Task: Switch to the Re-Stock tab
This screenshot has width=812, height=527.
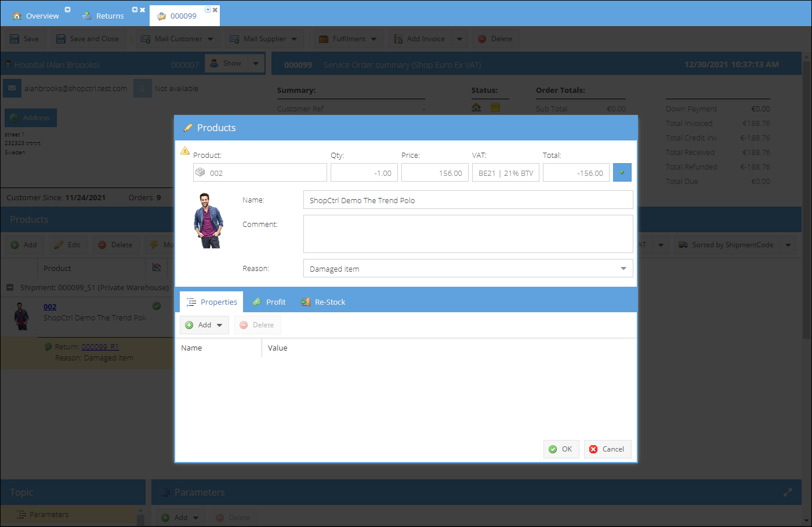Action: pos(324,302)
